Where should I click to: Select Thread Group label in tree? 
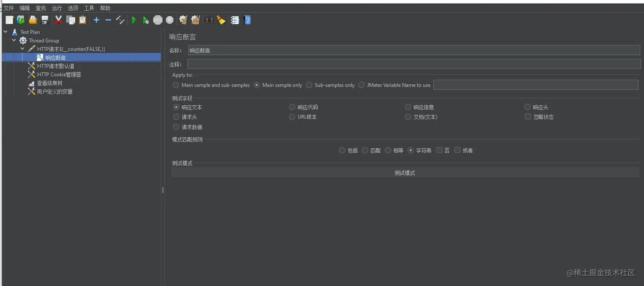pos(44,40)
